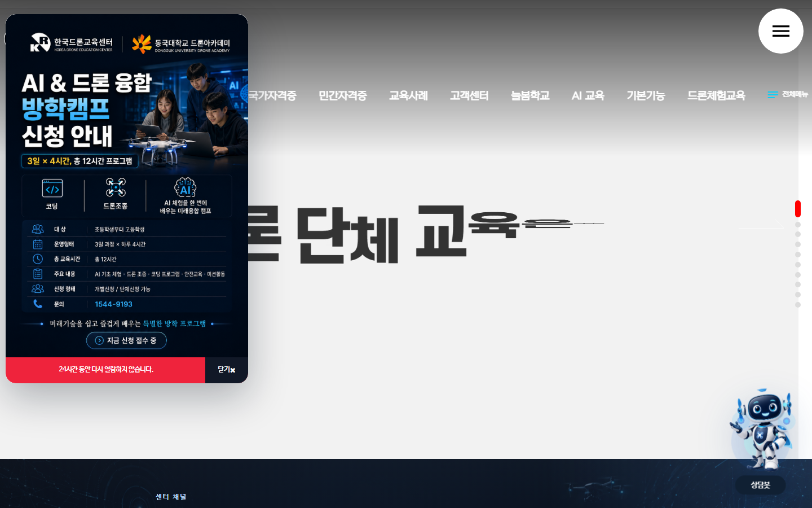This screenshot has width=812, height=508.
Task: Click the 코딩 code icon in popup
Action: click(x=52, y=188)
